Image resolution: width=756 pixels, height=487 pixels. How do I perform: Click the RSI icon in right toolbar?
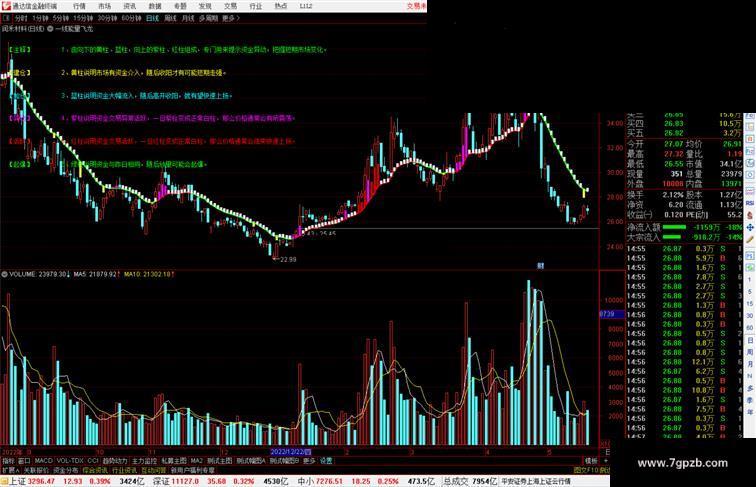pyautogui.click(x=750, y=203)
